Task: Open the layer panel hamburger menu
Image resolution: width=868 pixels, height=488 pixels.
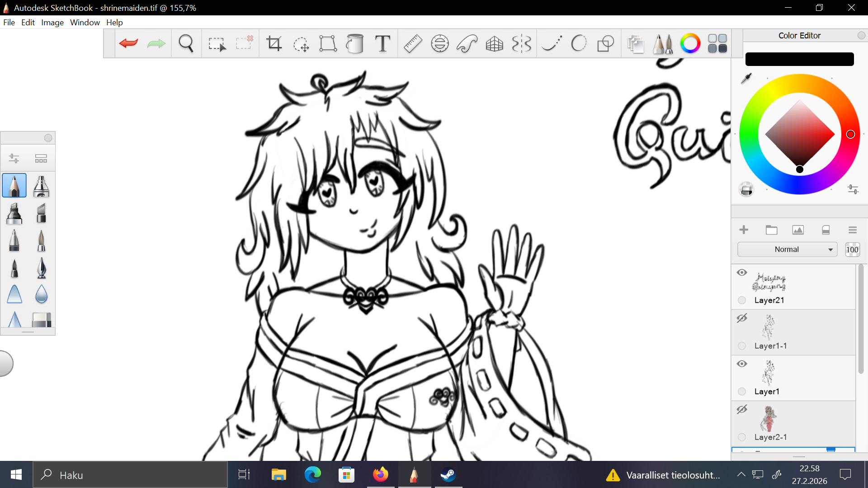Action: pos(852,230)
